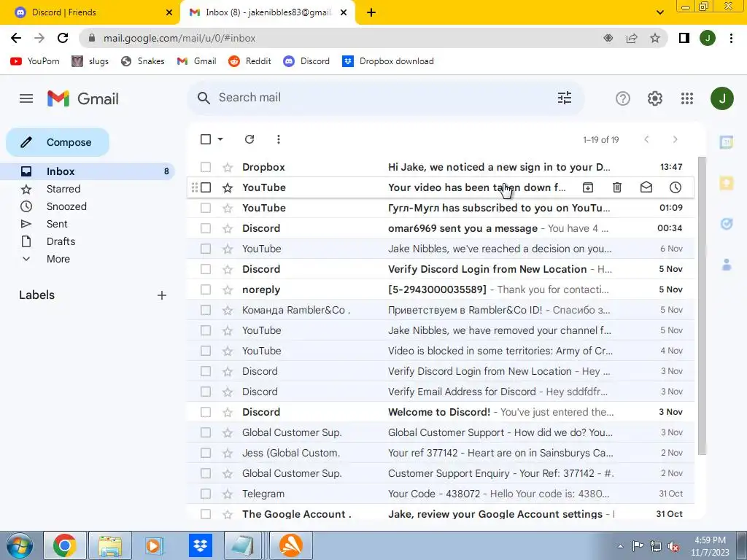Open Google Tasks side panel icon
This screenshot has height=560, width=747.
727,224
